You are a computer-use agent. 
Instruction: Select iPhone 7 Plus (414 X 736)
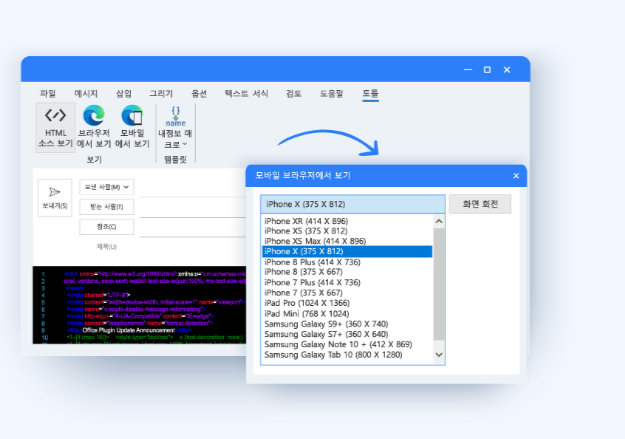[x=312, y=282]
